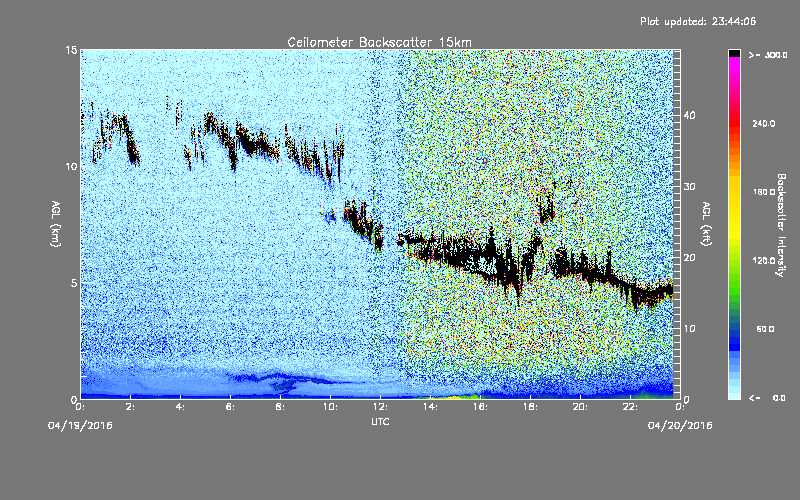Click the colorbar minimum label <= 0.0
This screenshot has width=800, height=500.
tap(768, 398)
